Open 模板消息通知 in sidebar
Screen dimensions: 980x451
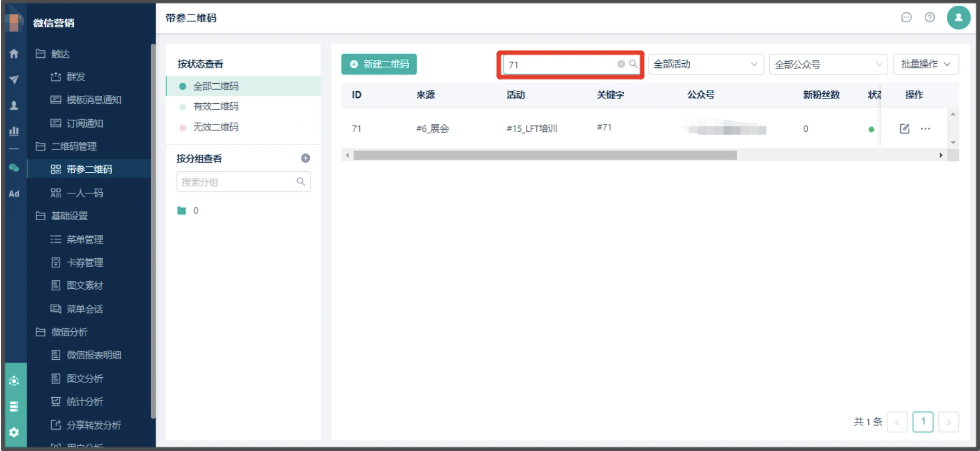click(86, 100)
